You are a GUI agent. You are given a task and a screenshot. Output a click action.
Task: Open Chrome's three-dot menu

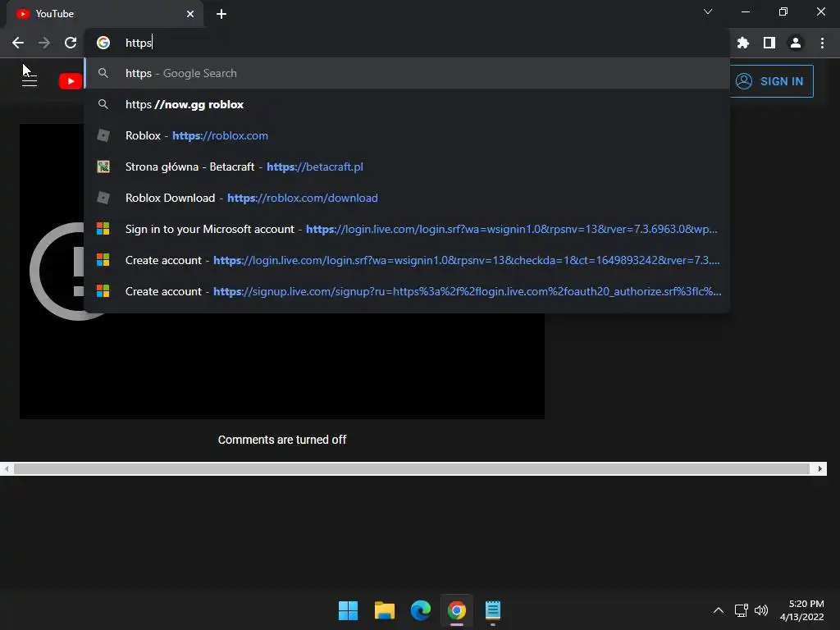822,43
